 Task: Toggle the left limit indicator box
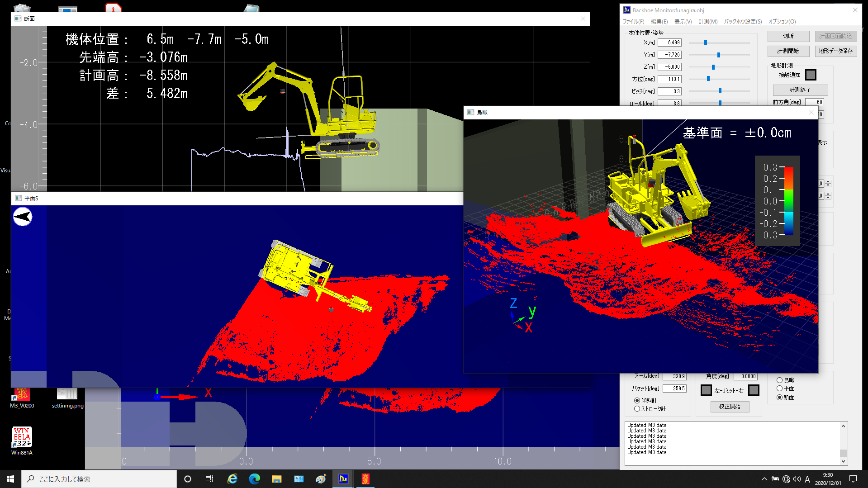pos(706,390)
